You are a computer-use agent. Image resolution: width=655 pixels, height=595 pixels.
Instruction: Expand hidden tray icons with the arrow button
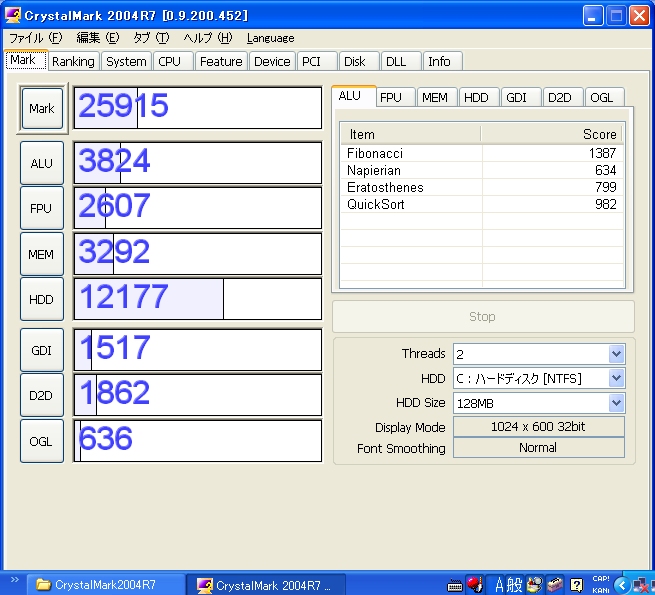pyautogui.click(x=622, y=585)
